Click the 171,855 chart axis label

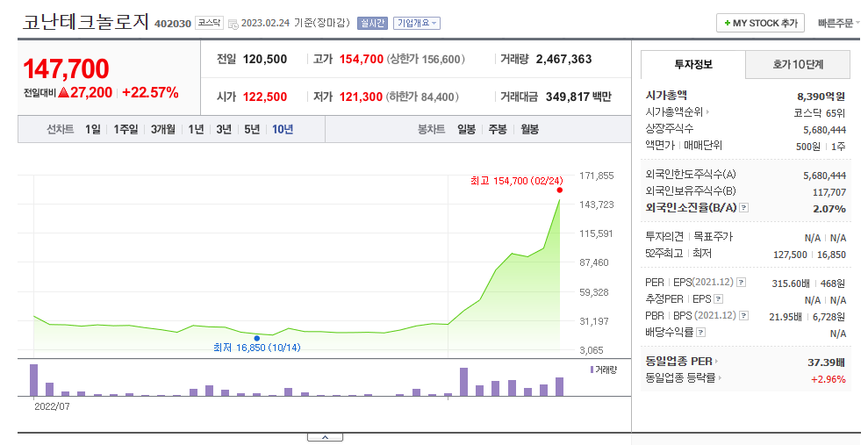point(596,176)
